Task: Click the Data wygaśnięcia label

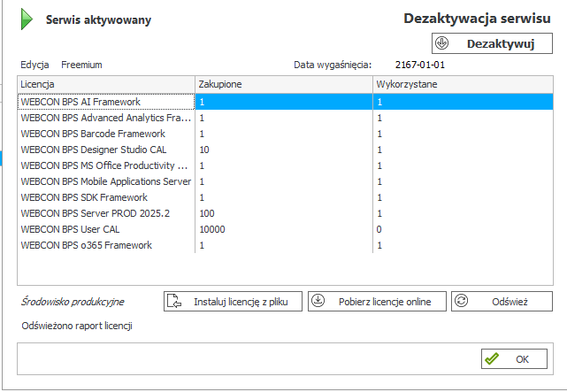Action: click(333, 65)
